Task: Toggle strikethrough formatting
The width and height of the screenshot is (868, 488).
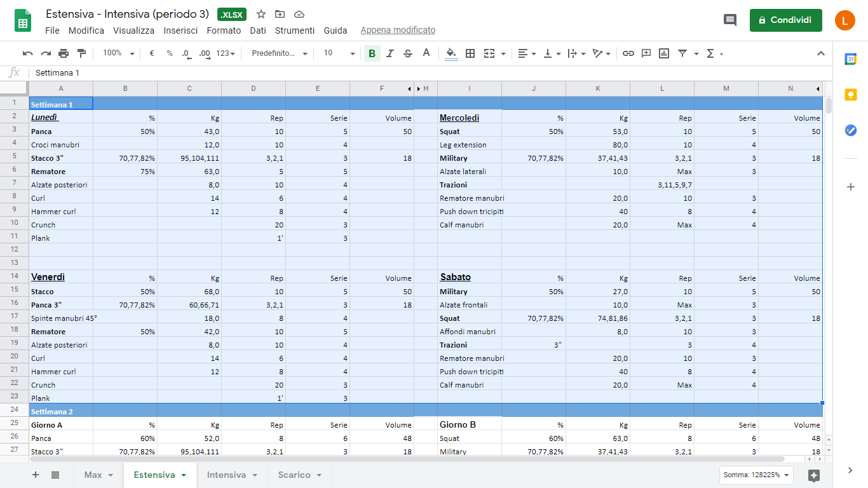Action: pyautogui.click(x=408, y=53)
